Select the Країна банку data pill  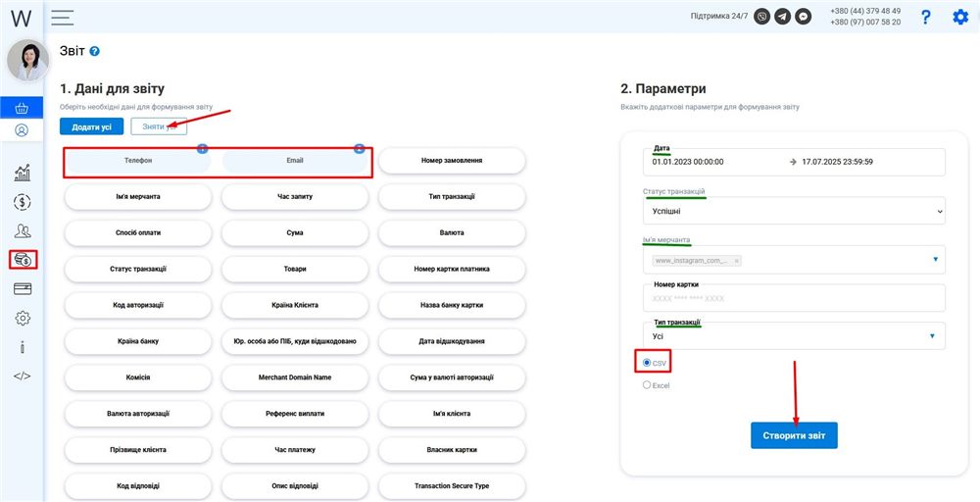[138, 341]
